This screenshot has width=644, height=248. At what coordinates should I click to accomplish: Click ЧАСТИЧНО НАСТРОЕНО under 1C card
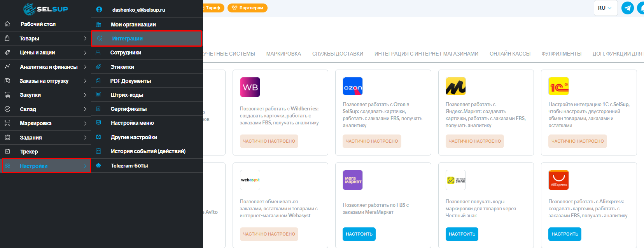point(577,141)
